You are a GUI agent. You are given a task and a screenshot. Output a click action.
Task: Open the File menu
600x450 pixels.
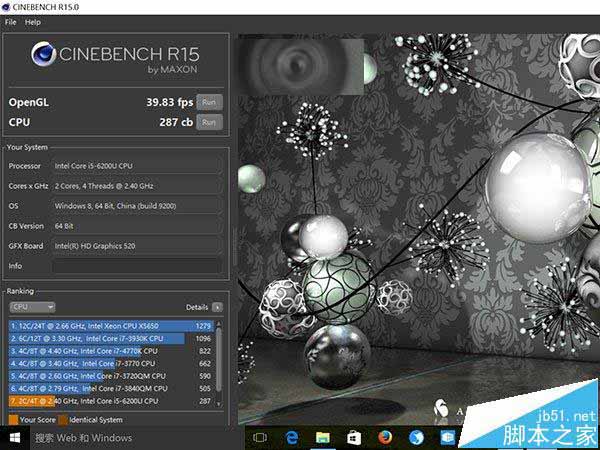click(x=10, y=22)
